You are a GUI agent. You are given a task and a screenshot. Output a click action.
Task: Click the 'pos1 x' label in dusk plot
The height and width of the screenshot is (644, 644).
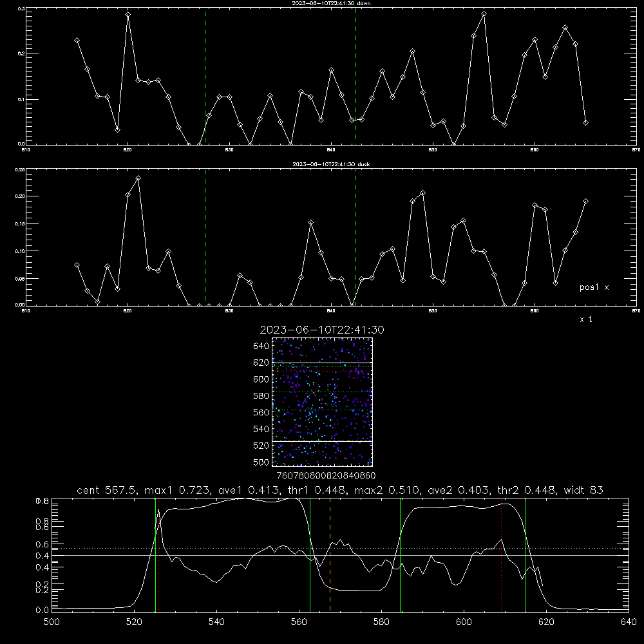coord(594,287)
